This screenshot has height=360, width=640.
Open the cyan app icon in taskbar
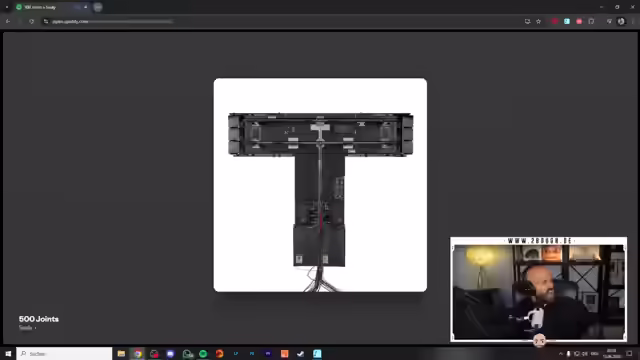pyautogui.click(x=317, y=353)
